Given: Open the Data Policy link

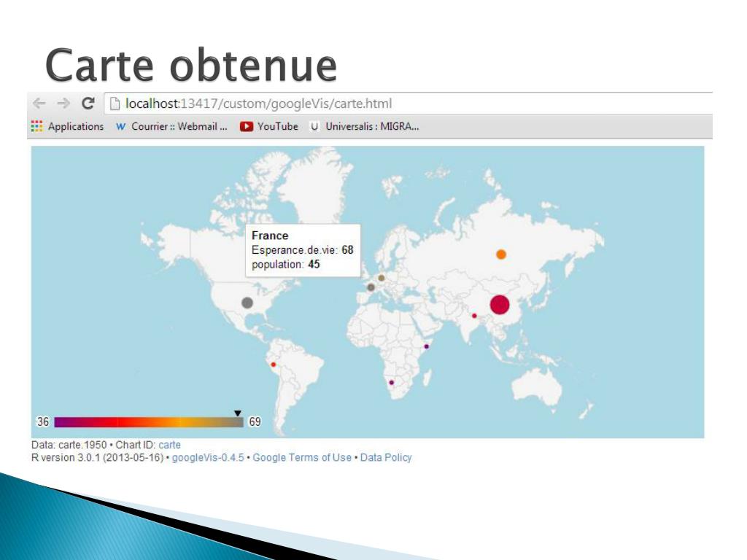Looking at the screenshot, I should 386,458.
